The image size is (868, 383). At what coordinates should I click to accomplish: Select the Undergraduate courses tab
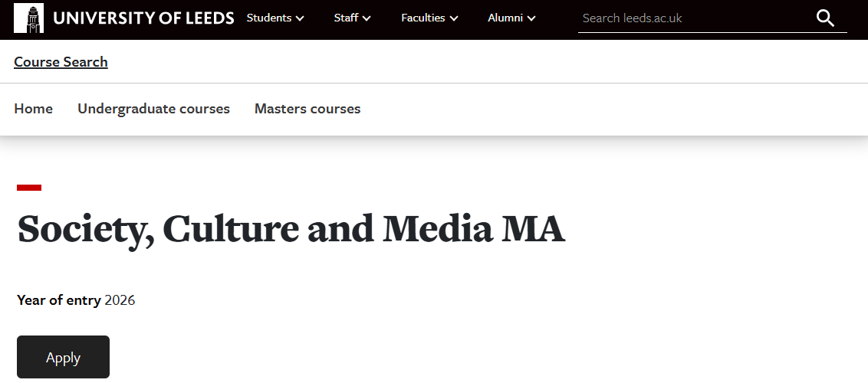click(153, 109)
